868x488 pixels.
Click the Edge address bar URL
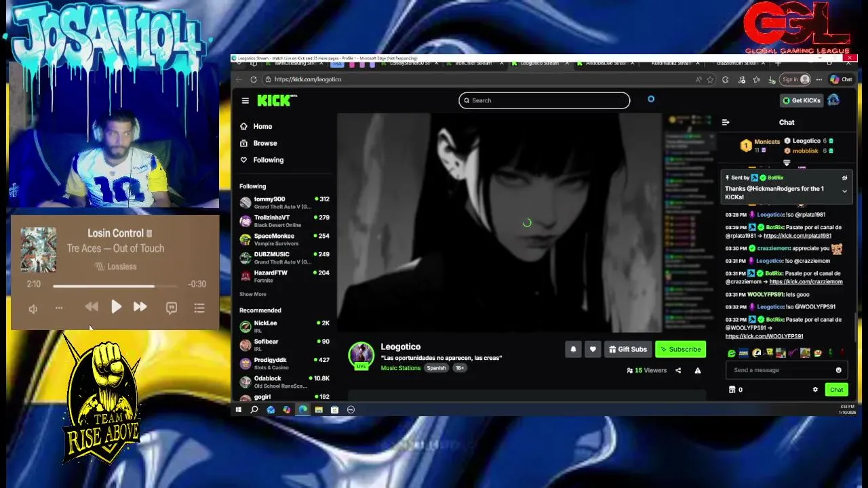[x=308, y=79]
